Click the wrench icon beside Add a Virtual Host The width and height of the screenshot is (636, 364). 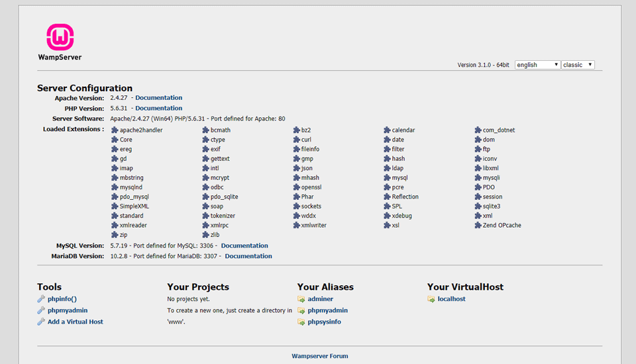(x=41, y=322)
